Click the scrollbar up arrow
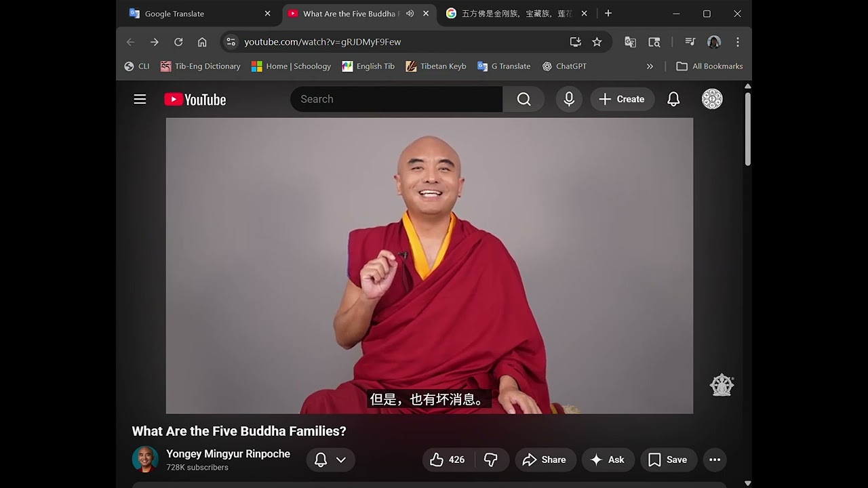Image resolution: width=868 pixels, height=488 pixels. [x=748, y=86]
